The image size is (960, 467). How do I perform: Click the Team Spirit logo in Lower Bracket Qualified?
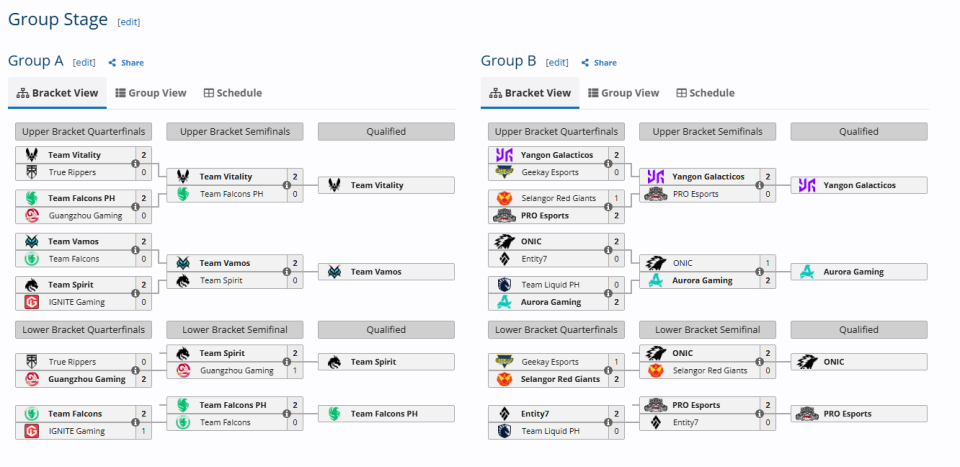pos(334,362)
